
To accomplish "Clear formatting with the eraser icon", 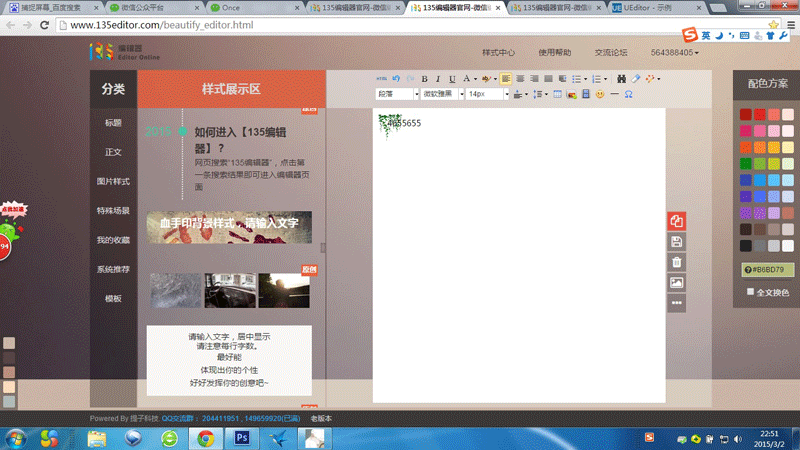I will tap(635, 79).
